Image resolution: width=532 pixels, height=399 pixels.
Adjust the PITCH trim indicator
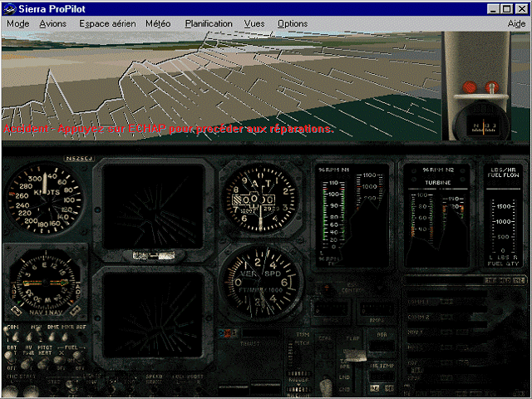pos(290,354)
